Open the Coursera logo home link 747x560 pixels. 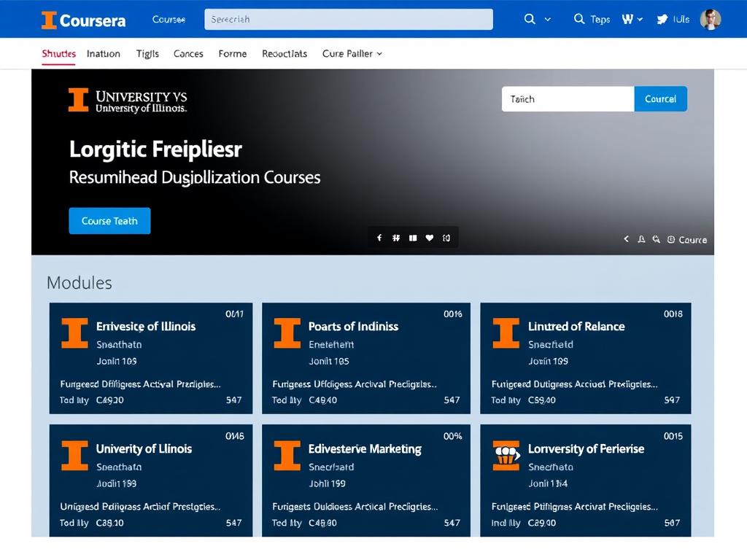(x=84, y=20)
